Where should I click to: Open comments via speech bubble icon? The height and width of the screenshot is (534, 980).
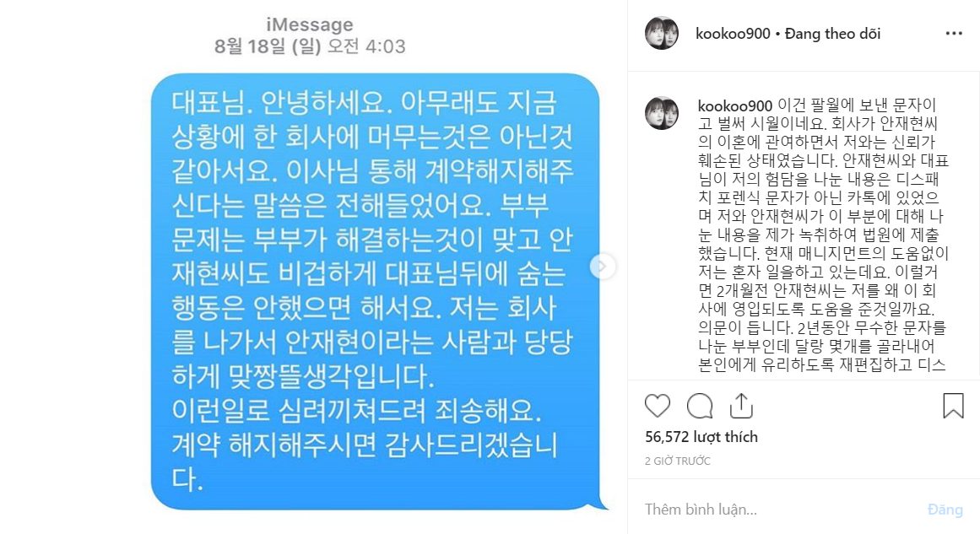700,406
